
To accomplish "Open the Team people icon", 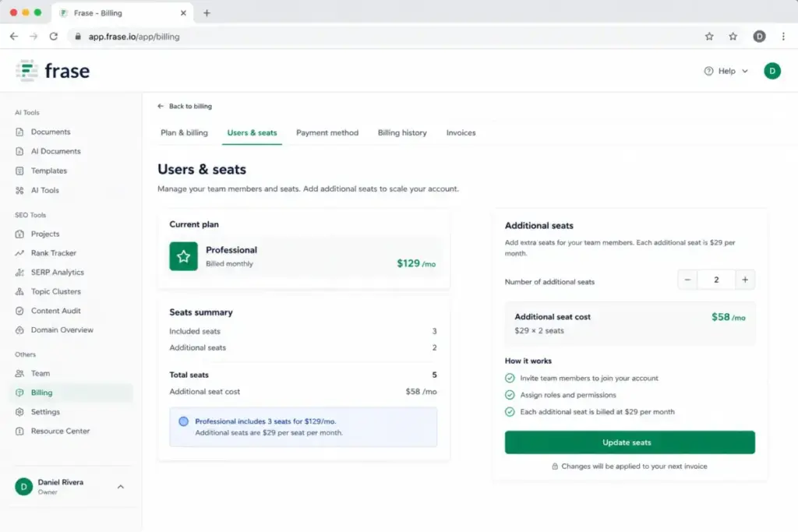I will point(19,373).
